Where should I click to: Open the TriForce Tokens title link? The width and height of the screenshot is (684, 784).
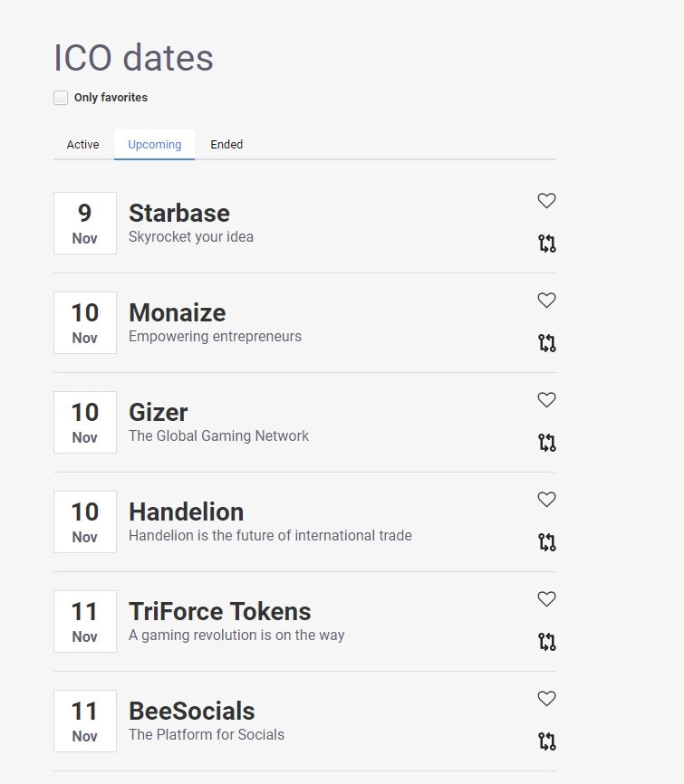pyautogui.click(x=219, y=612)
